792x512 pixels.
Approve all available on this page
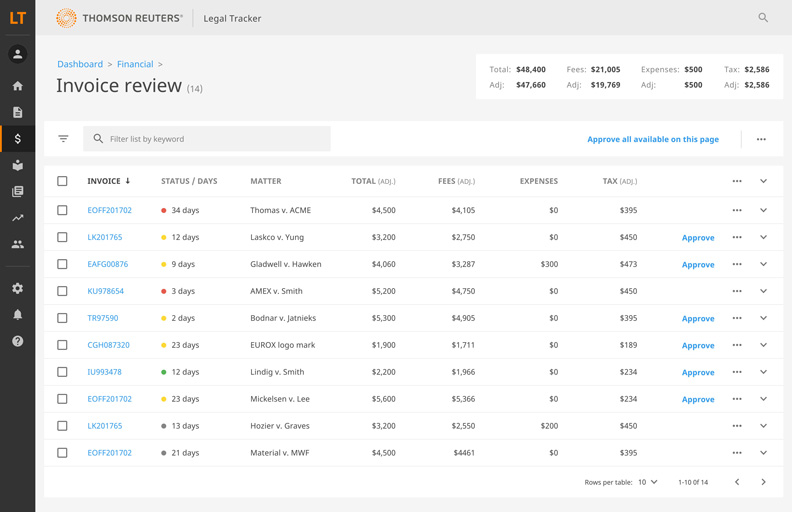pos(652,139)
